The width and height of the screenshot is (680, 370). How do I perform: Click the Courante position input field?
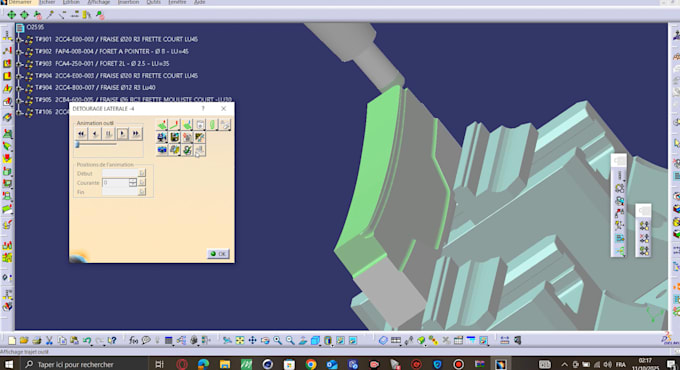coord(115,183)
